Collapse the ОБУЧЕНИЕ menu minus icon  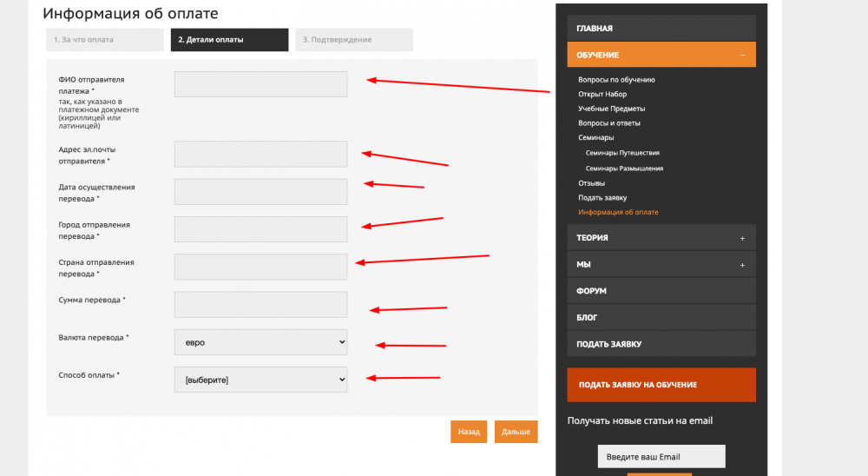(x=742, y=55)
